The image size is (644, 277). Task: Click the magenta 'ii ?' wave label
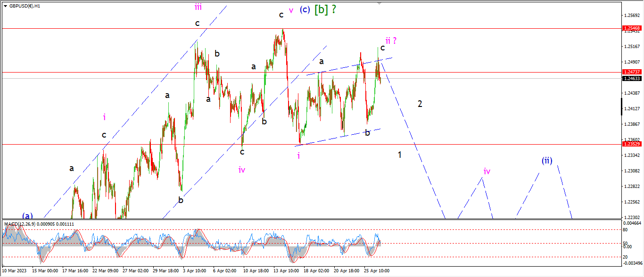point(390,41)
